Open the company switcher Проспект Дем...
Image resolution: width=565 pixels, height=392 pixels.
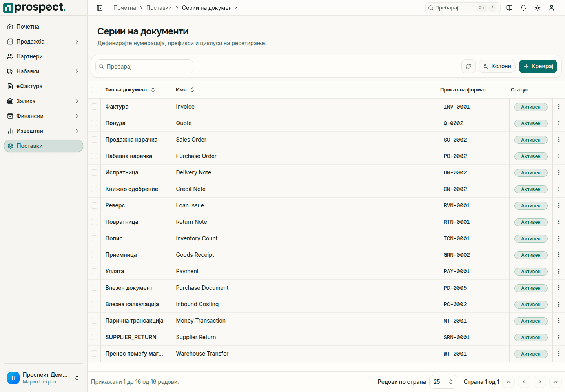point(44,378)
